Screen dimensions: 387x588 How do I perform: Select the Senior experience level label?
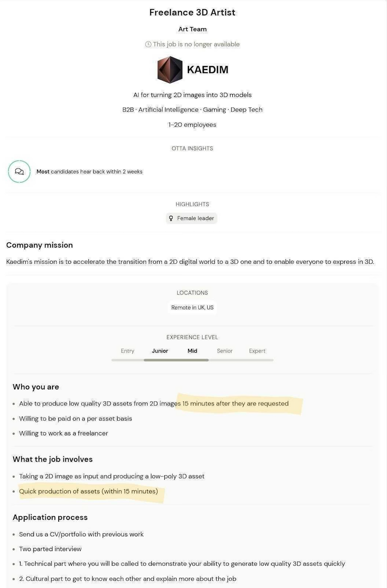(x=224, y=351)
